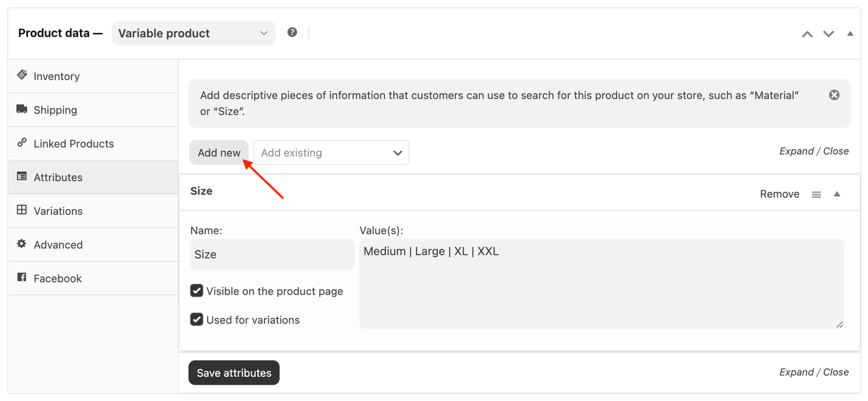This screenshot has width=868, height=401.
Task: Click the Size attribute drag handle icon
Action: 817,194
